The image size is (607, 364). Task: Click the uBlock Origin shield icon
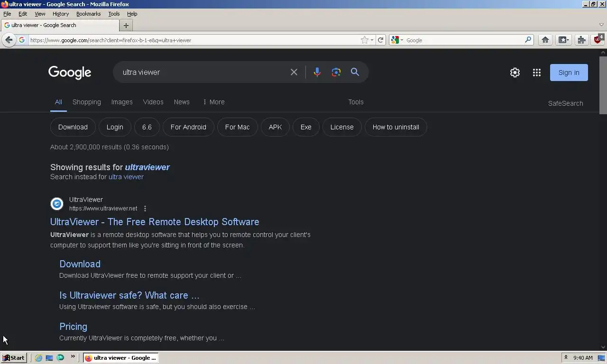click(x=598, y=39)
